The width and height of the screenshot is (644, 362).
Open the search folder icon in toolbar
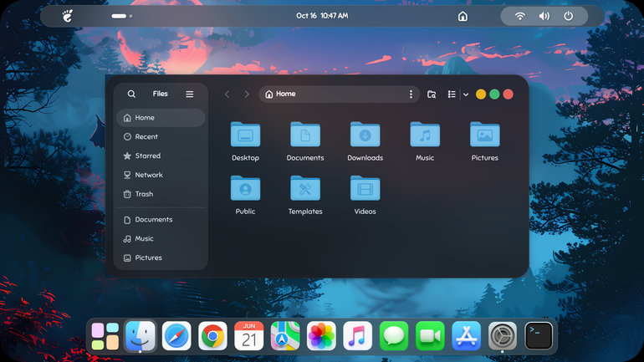pyautogui.click(x=432, y=94)
